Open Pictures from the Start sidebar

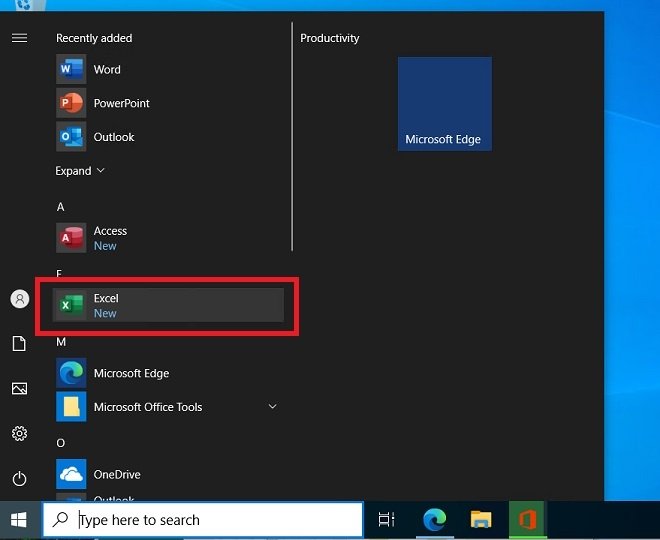click(x=19, y=388)
